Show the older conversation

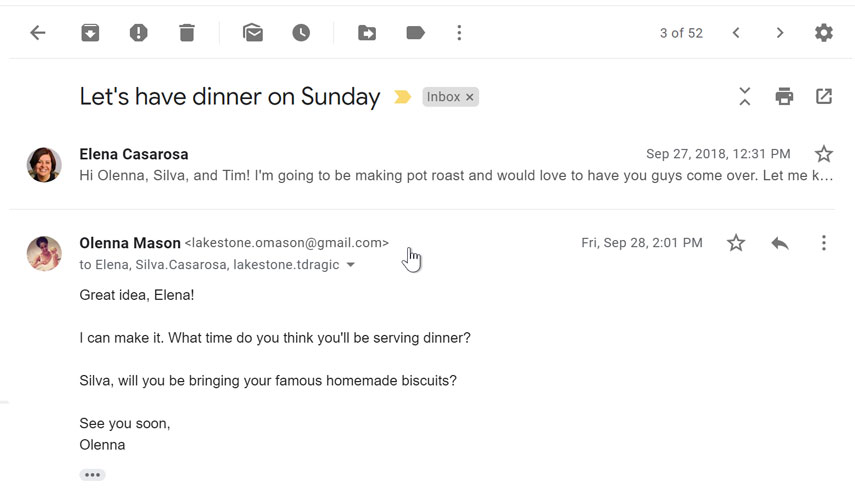click(780, 33)
